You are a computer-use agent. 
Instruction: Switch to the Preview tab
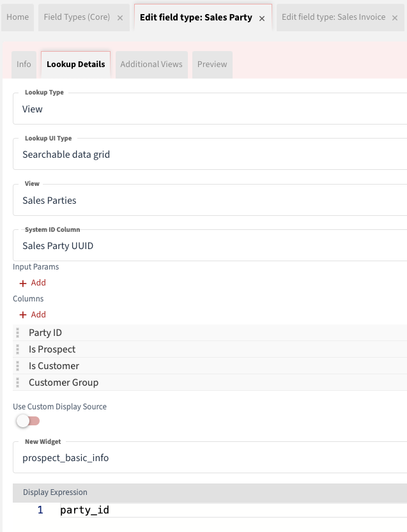pos(212,65)
